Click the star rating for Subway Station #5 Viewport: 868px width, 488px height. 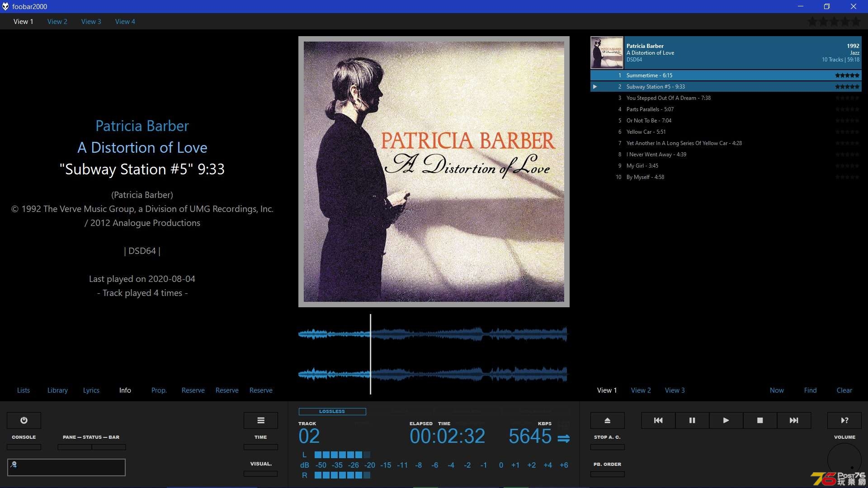tap(847, 87)
